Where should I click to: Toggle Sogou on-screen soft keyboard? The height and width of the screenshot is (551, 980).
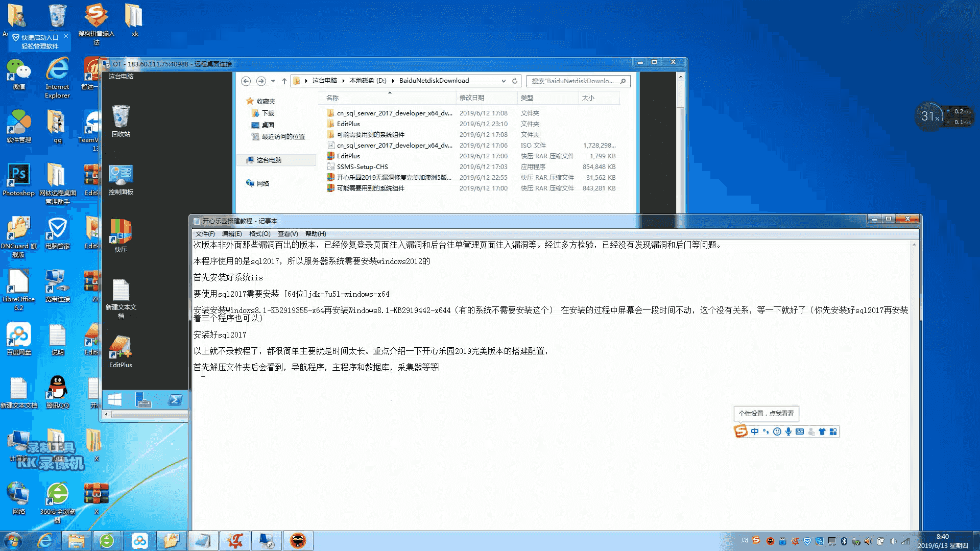click(800, 432)
